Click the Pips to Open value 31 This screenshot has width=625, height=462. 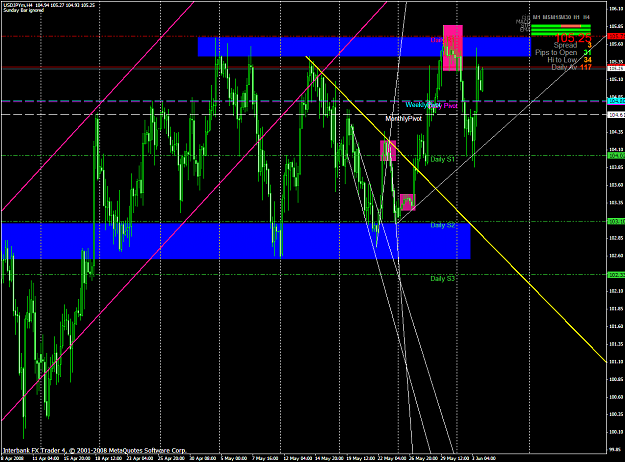[x=588, y=53]
